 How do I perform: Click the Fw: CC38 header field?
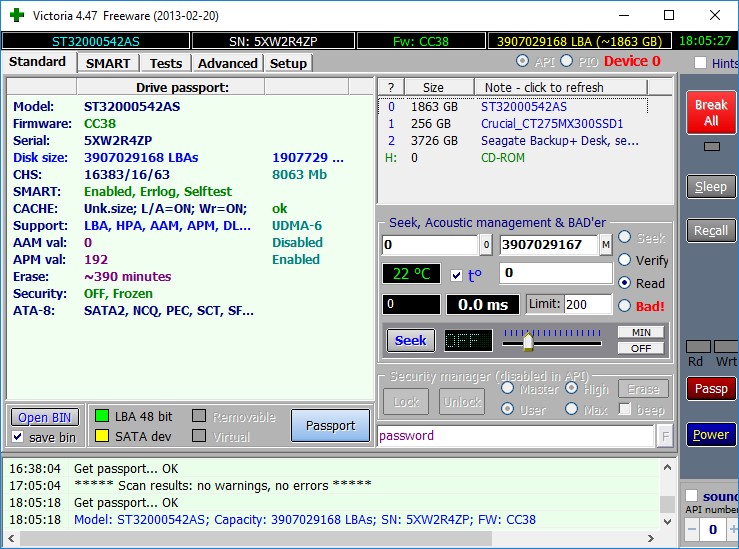(421, 41)
